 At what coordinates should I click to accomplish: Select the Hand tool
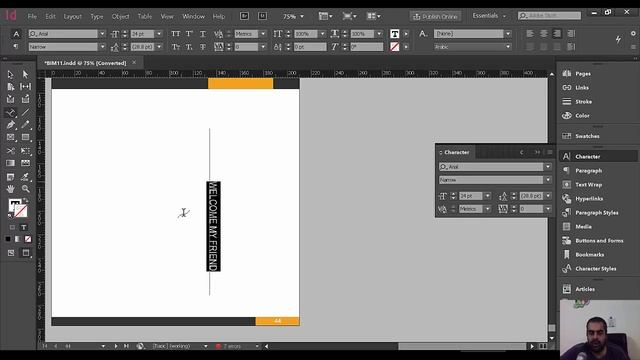pyautogui.click(x=10, y=189)
